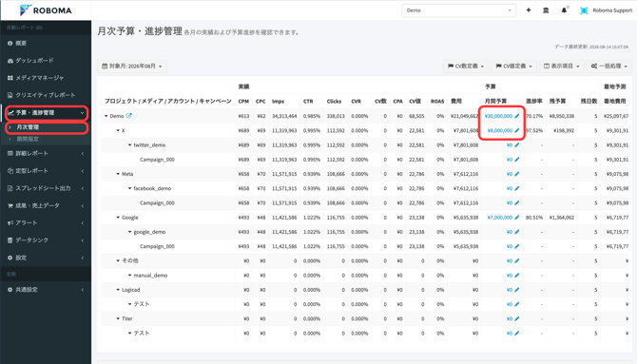Open メディアマネージャ in the sidebar

pyautogui.click(x=46, y=78)
